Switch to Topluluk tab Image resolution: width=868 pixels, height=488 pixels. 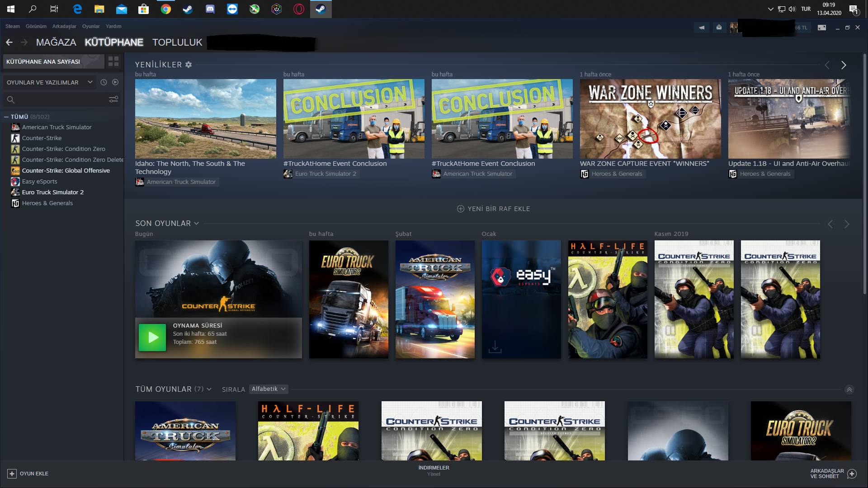[177, 42]
